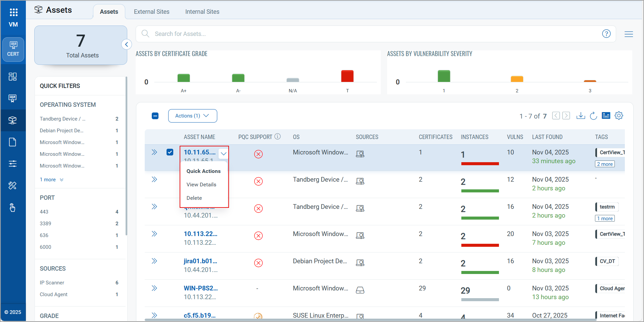
Task: Filter by Cloud Agent source
Action: (x=54, y=294)
